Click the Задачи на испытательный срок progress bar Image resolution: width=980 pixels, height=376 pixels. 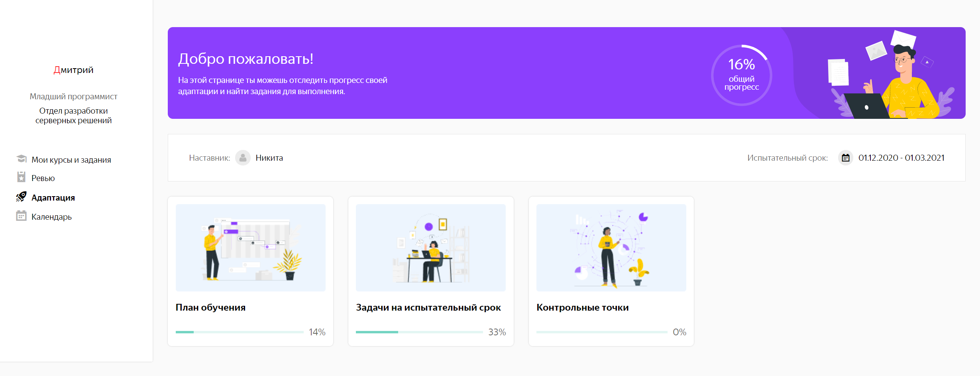(420, 332)
